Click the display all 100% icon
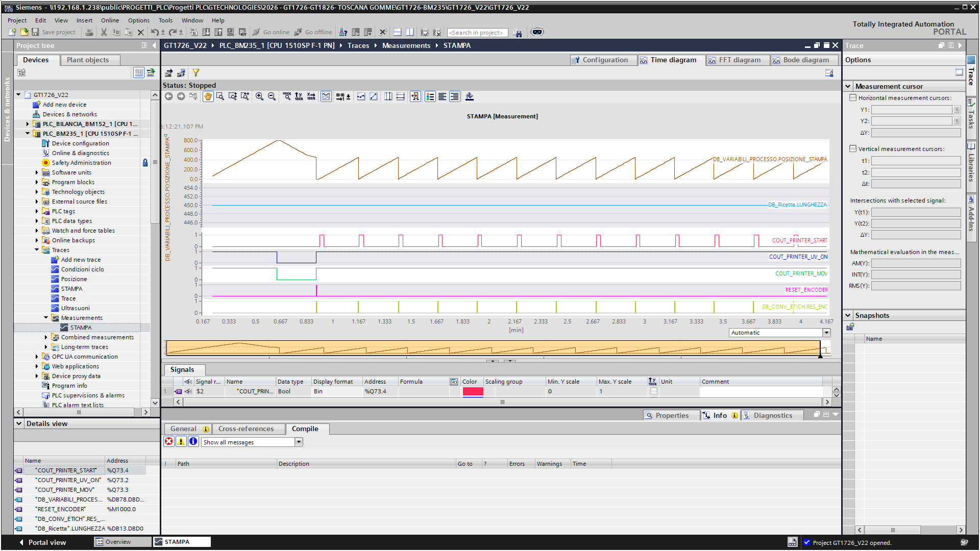 click(287, 96)
